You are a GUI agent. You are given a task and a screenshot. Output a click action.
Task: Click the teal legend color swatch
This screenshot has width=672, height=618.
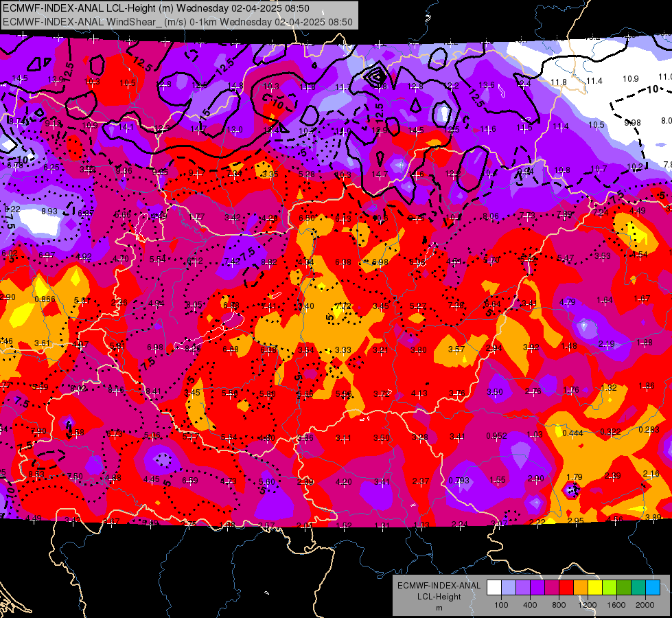(638, 588)
